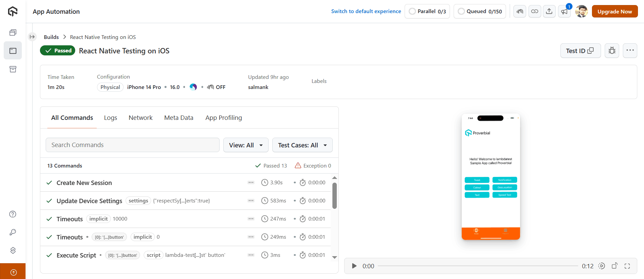Screen dimensions: 644x279
Task: Click the access key icon in sidebar
Action: (13, 232)
